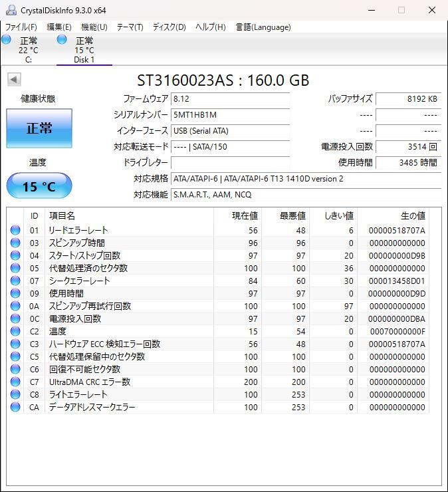Click the previous disk arrow button
448x492 pixels.
click(14, 79)
